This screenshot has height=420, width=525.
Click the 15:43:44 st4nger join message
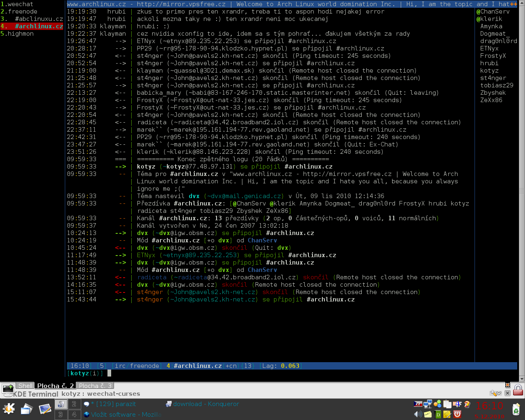point(211,299)
